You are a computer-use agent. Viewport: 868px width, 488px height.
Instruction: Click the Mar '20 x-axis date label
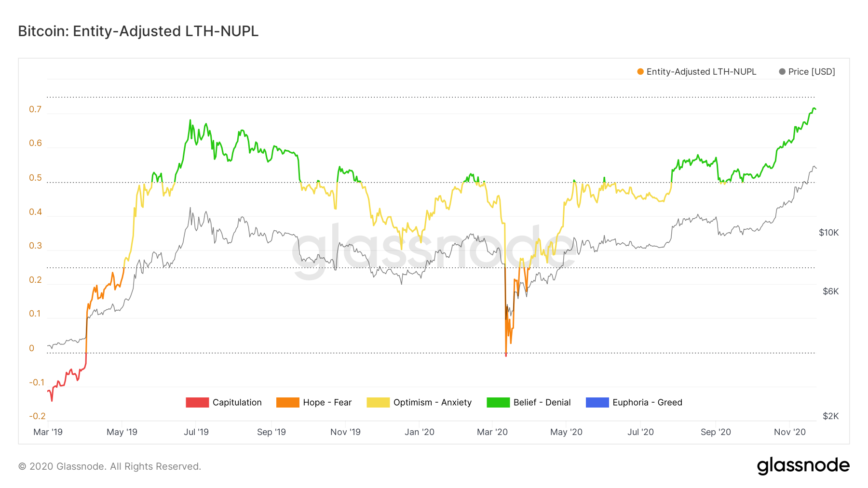[492, 432]
